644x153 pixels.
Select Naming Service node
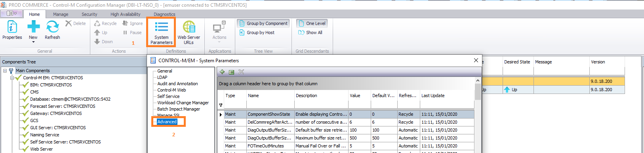point(45,135)
